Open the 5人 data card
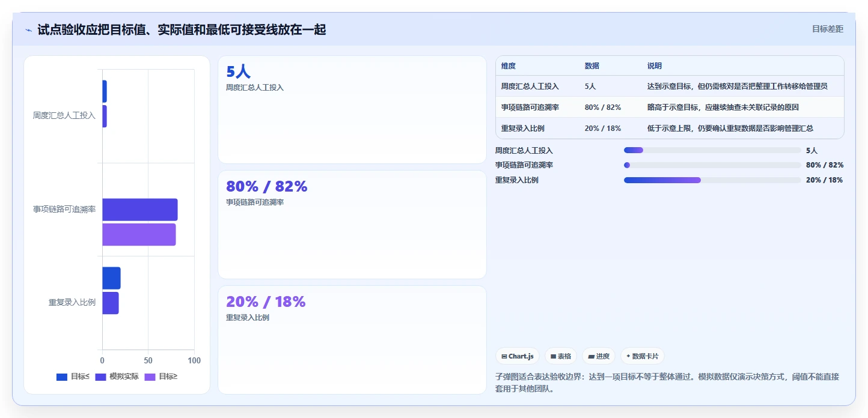 pyautogui.click(x=352, y=109)
